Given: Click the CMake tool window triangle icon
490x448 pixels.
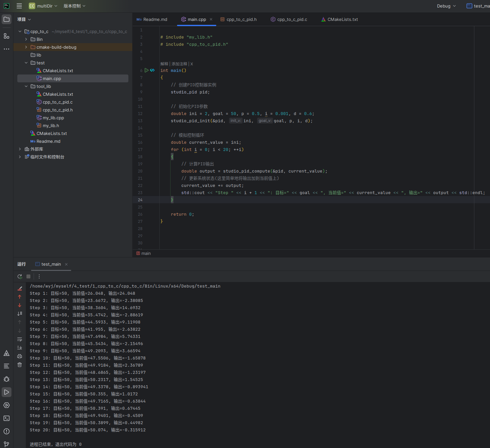Looking at the screenshot, I should coord(7,353).
